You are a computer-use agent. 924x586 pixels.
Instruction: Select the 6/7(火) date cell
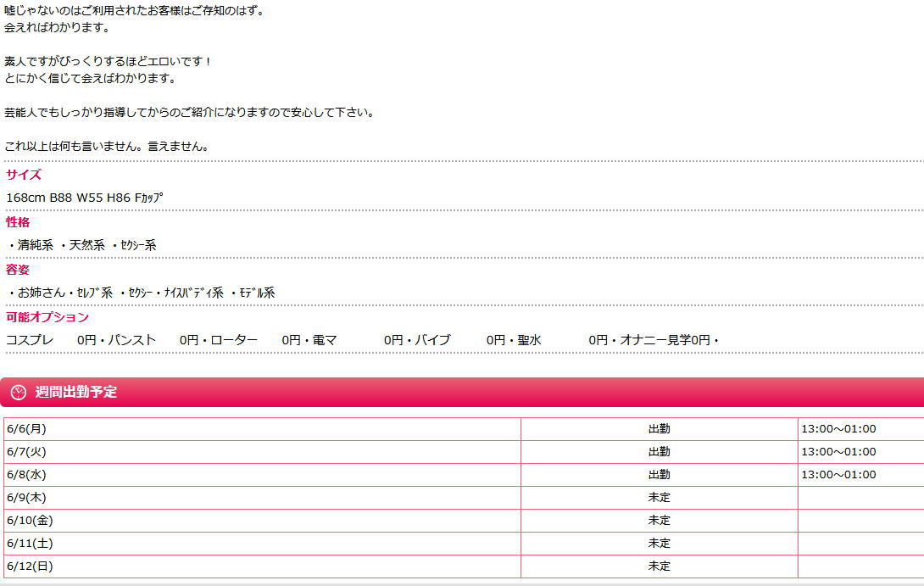click(x=26, y=452)
